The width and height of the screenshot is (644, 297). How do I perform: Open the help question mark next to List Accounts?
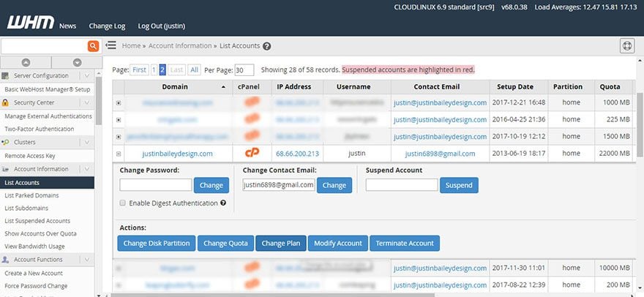(267, 46)
